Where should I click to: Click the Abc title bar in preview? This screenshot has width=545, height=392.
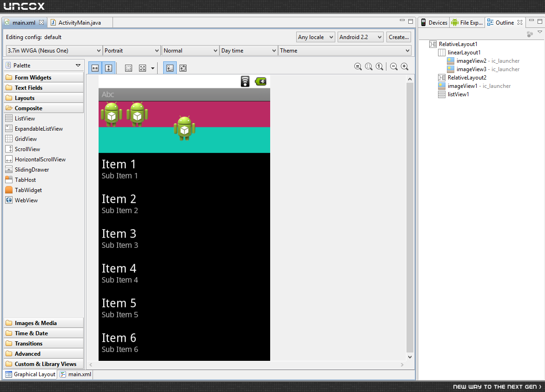coord(184,94)
